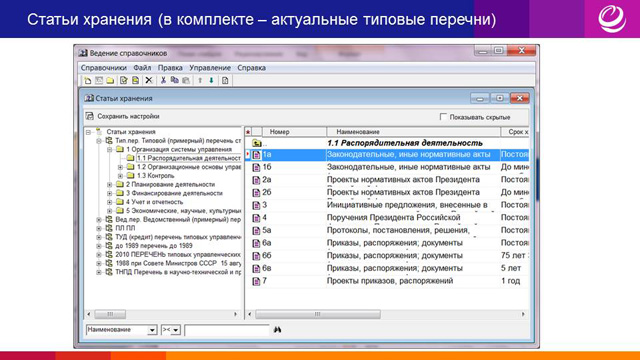Expand the '1.3 Контроль' tree node
The height and width of the screenshot is (360, 640).
pos(120,176)
